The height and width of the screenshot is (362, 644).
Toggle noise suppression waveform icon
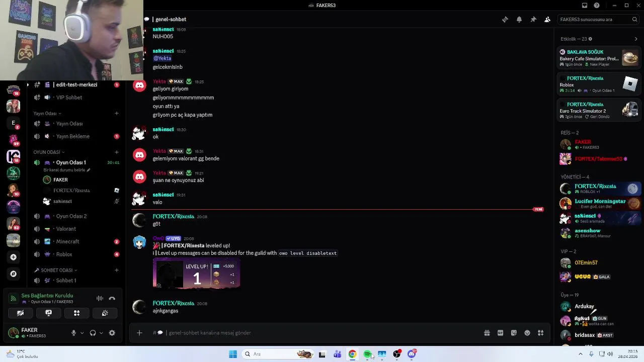tap(100, 298)
